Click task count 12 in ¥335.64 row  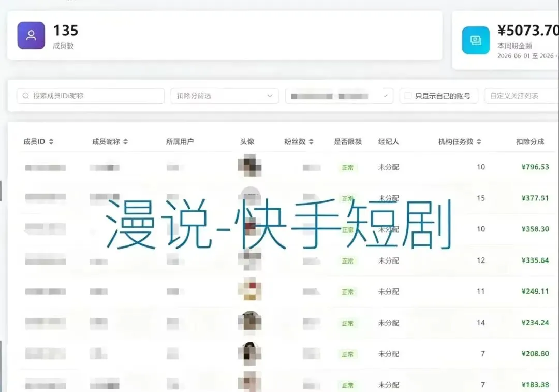point(481,260)
